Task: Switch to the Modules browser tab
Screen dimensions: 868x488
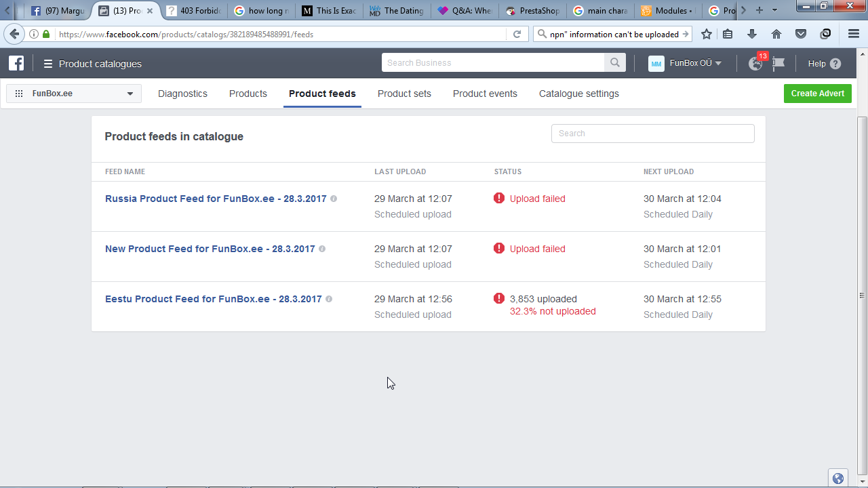Action: [x=668, y=11]
